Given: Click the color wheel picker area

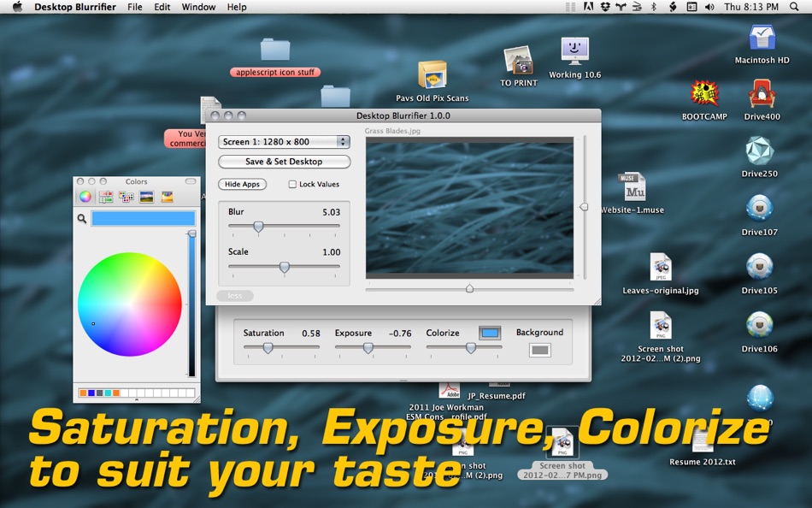Looking at the screenshot, I should (x=129, y=304).
